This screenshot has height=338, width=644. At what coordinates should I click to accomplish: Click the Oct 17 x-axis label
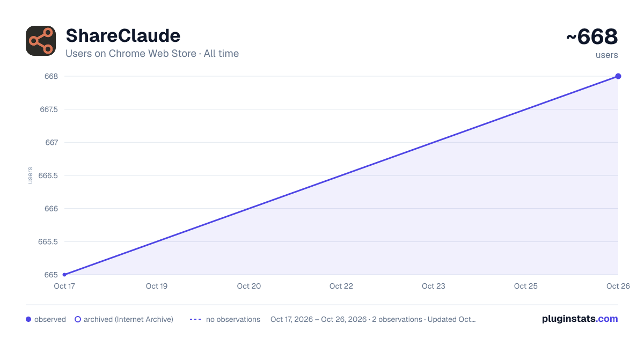coord(64,286)
